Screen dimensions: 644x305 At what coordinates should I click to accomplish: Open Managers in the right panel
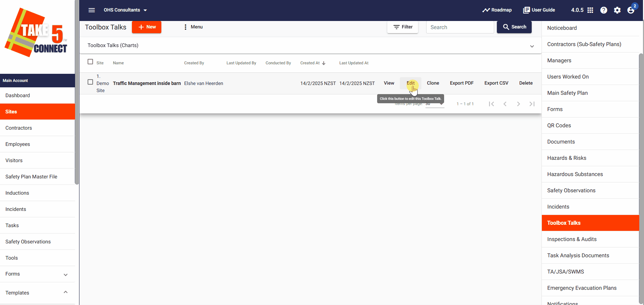tap(590, 61)
